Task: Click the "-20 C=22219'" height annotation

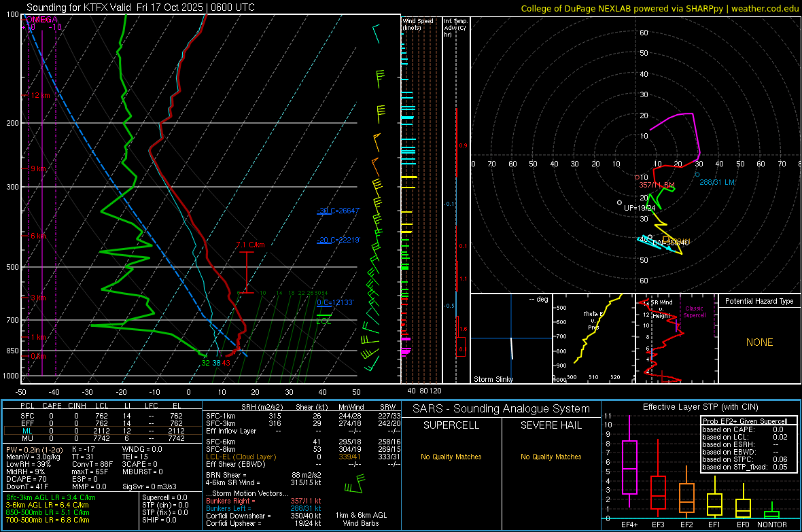Action: [338, 240]
